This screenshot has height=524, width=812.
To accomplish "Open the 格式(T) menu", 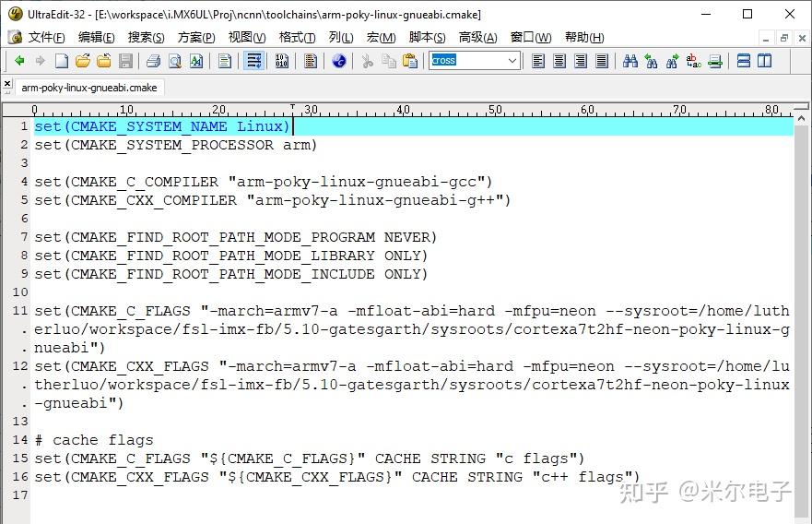I will [x=298, y=37].
